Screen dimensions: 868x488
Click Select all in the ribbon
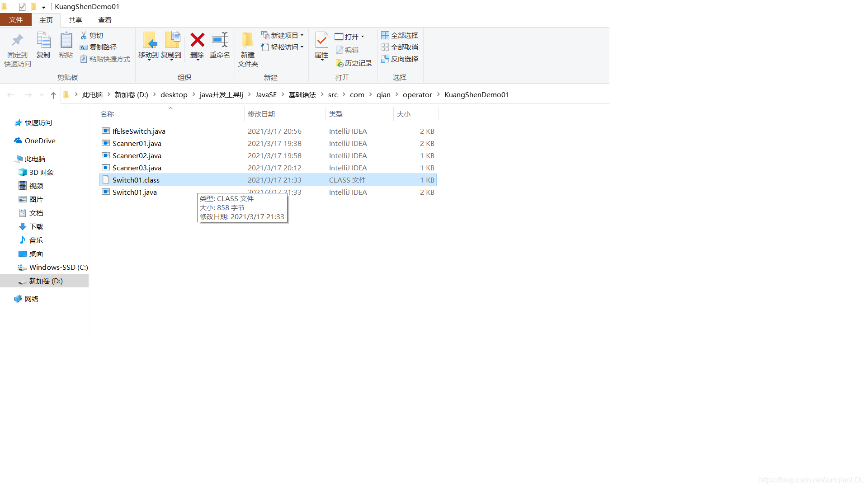tap(400, 35)
